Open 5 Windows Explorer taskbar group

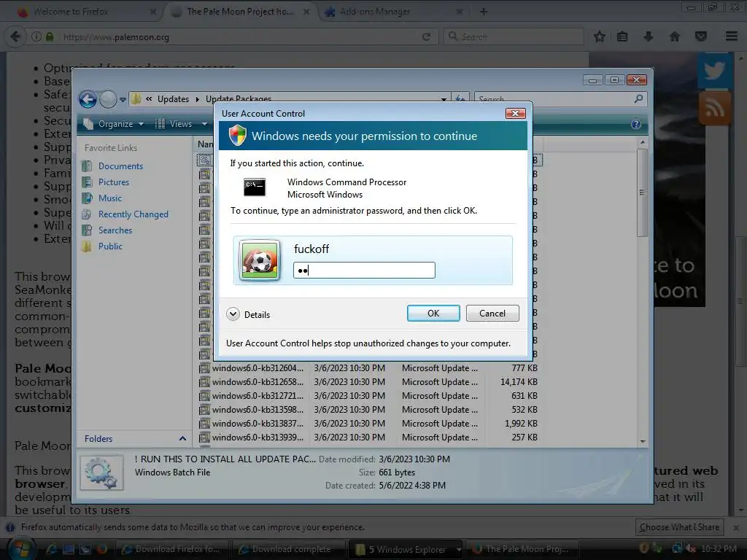(406, 549)
